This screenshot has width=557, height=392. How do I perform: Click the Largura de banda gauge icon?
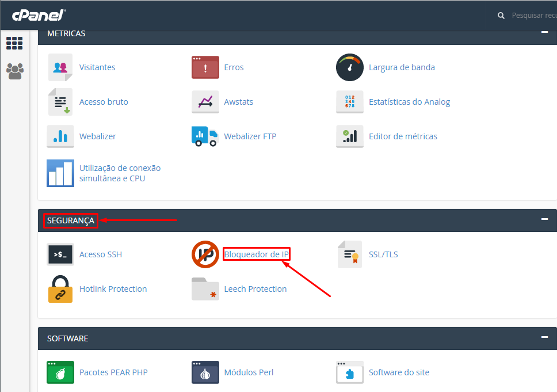(x=349, y=67)
